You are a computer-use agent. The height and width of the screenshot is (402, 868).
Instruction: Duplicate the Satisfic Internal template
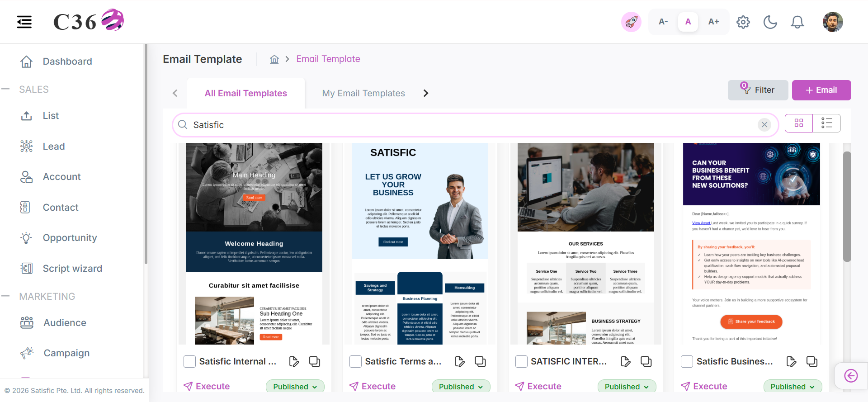coord(315,362)
